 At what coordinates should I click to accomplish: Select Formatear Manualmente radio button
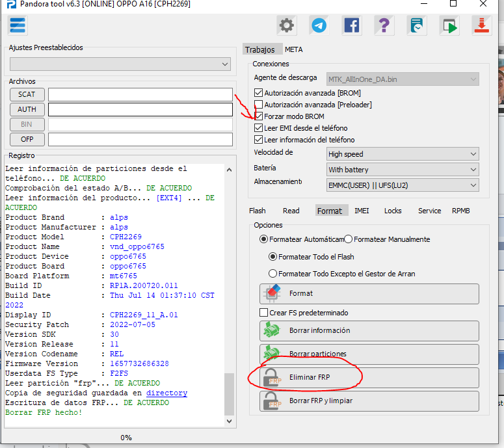(x=349, y=239)
